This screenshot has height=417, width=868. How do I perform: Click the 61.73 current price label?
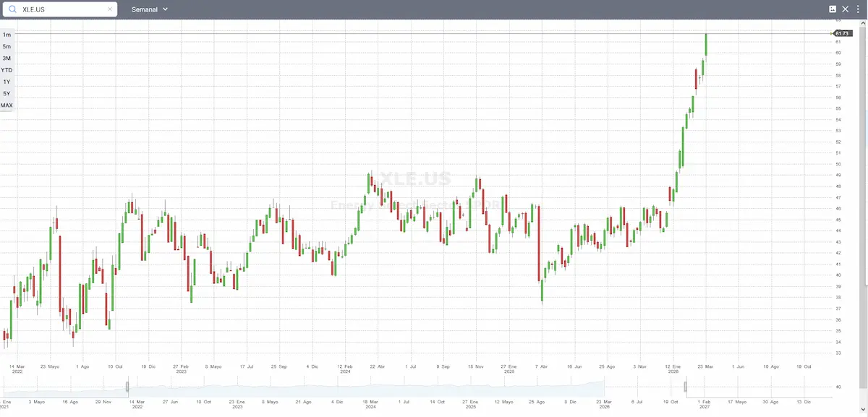pyautogui.click(x=841, y=34)
